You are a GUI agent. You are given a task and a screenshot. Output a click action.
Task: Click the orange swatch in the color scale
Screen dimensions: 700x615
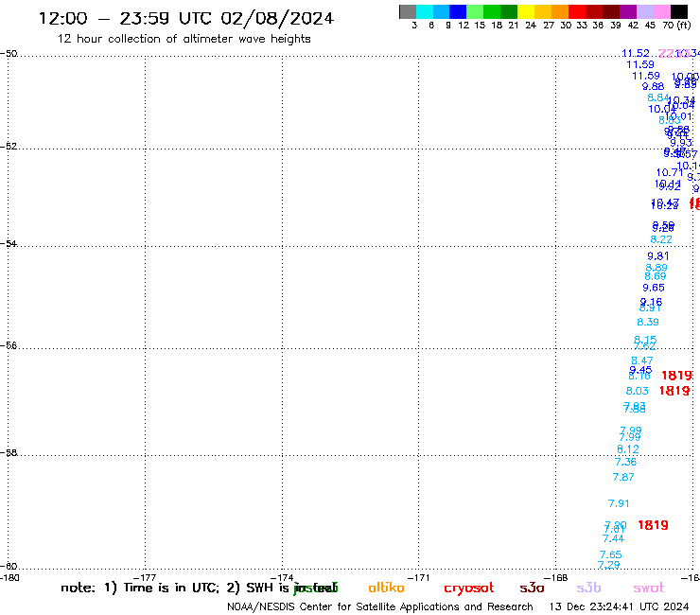point(560,11)
